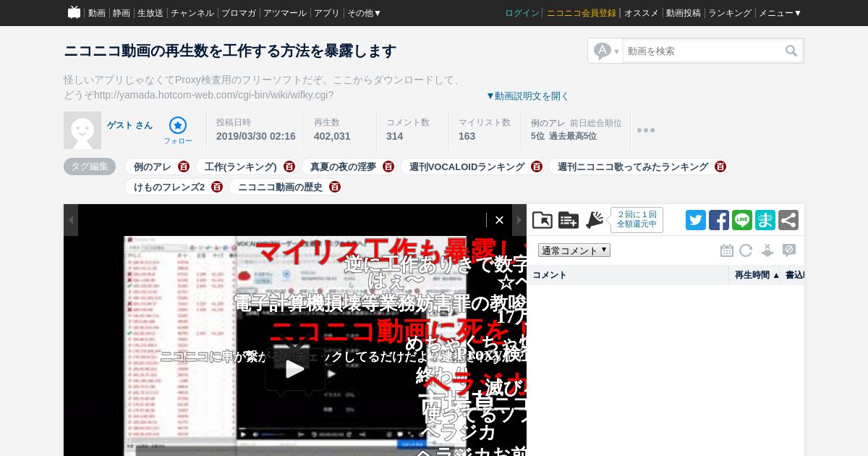Click the ニコニコ会員登録 link

582,13
